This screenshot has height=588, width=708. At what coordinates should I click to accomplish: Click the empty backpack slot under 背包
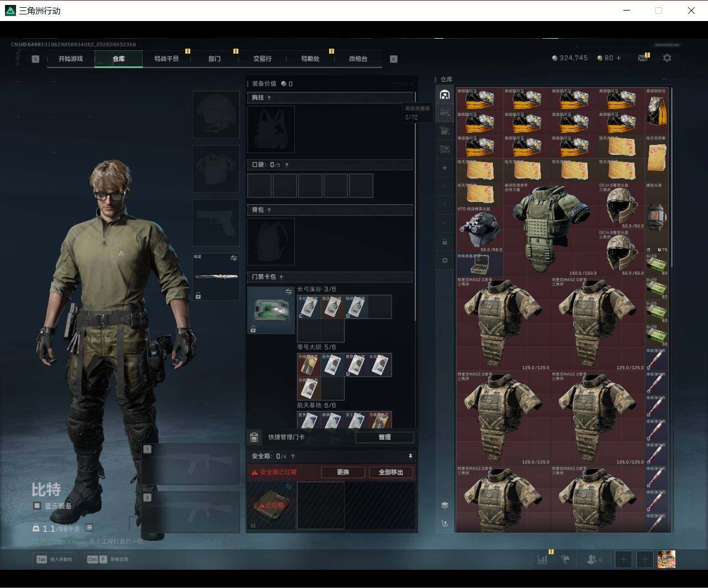(x=271, y=242)
